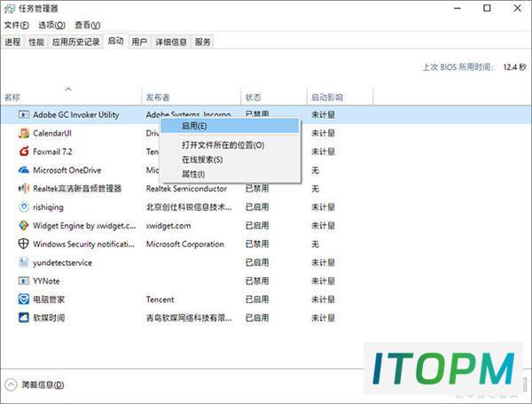Switch to the 进程 tab
Screen dimensions: 532x404
point(12,42)
